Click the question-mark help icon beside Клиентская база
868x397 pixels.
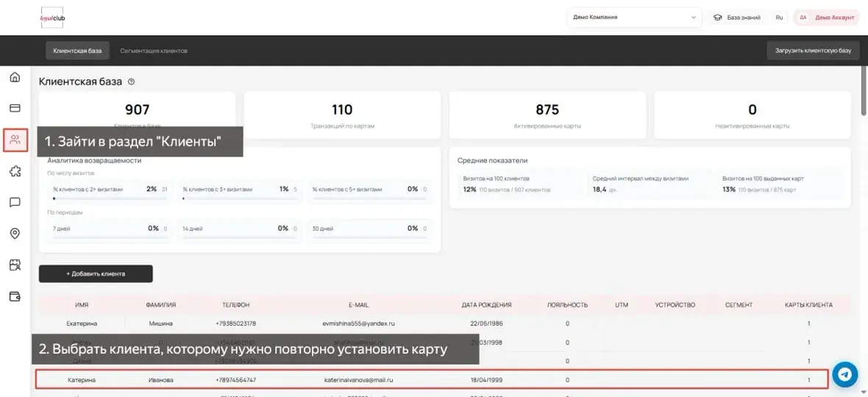(131, 82)
